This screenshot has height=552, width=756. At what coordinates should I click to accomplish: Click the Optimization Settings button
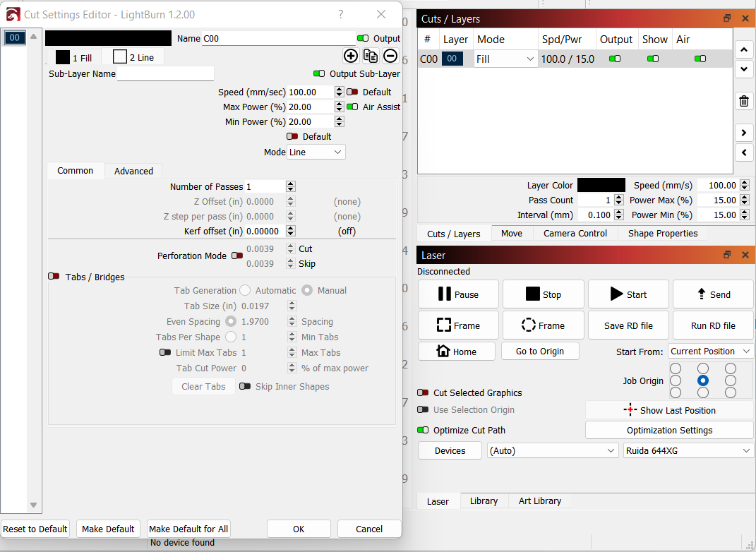(669, 431)
